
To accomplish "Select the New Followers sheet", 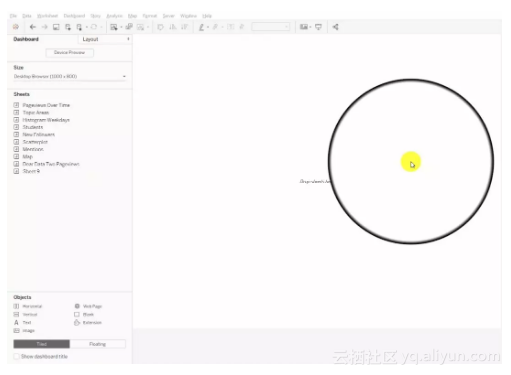I will tap(34, 134).
